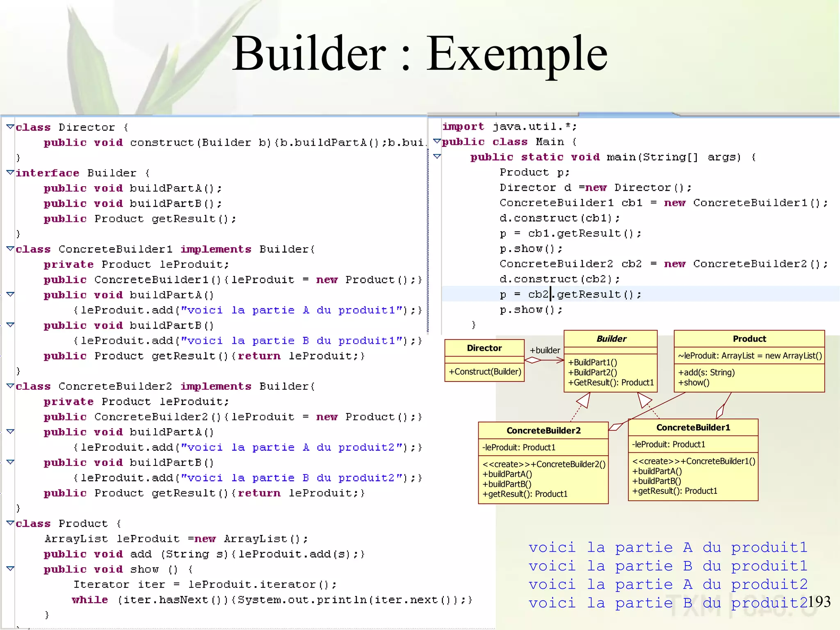Collapse the class Director fold triangle
The image size is (840, 630).
pos(10,127)
